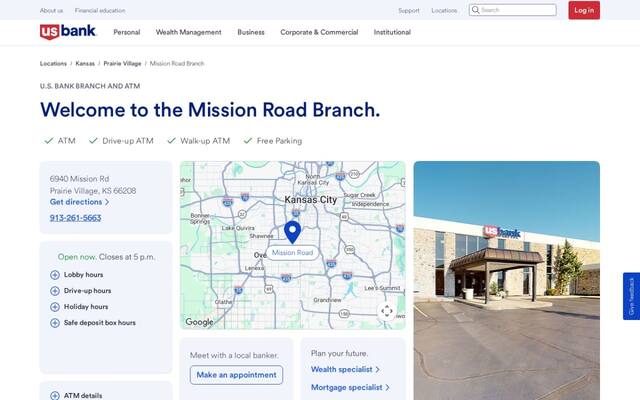Click 'Welcome to the Mission Road Branch.' heading
This screenshot has width=640, height=400.
(x=210, y=110)
